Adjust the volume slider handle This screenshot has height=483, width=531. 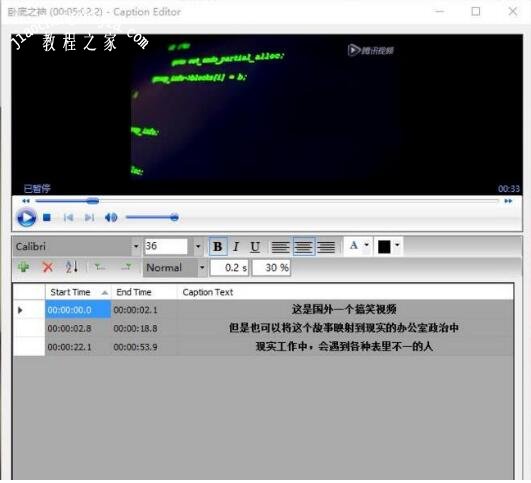tap(174, 217)
